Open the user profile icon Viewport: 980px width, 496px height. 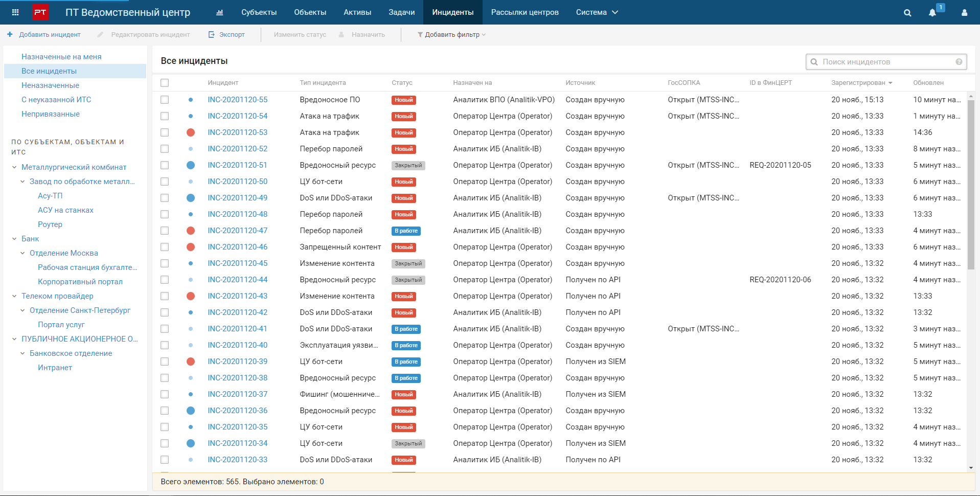point(964,13)
